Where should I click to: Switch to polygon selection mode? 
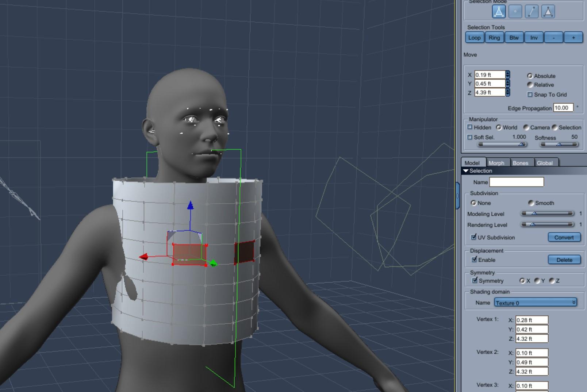point(548,12)
